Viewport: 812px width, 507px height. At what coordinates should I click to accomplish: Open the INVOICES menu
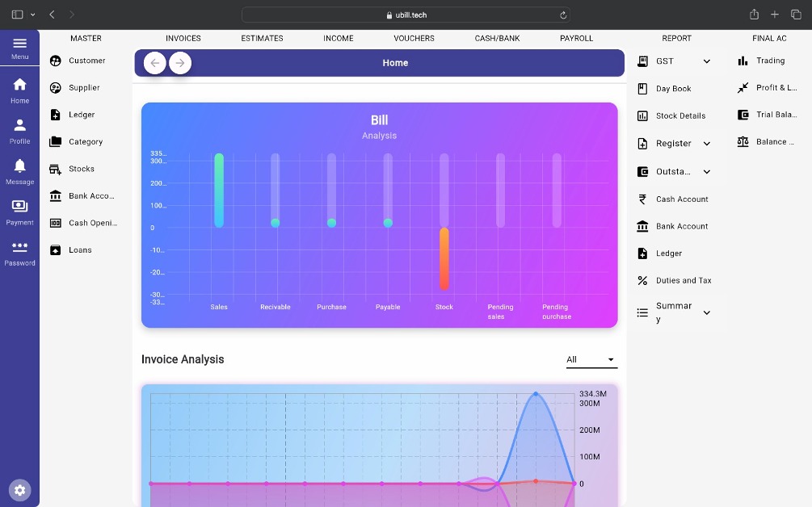183,38
